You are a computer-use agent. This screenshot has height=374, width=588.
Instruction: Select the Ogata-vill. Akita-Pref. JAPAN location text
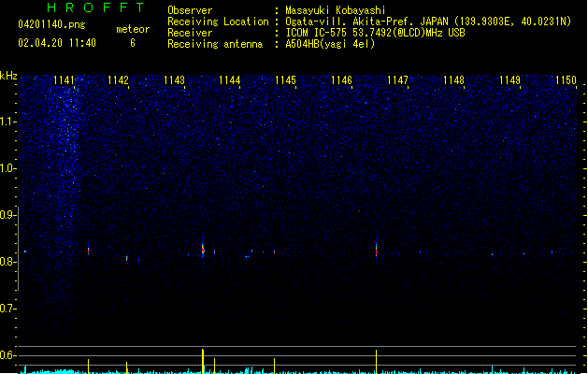click(428, 22)
